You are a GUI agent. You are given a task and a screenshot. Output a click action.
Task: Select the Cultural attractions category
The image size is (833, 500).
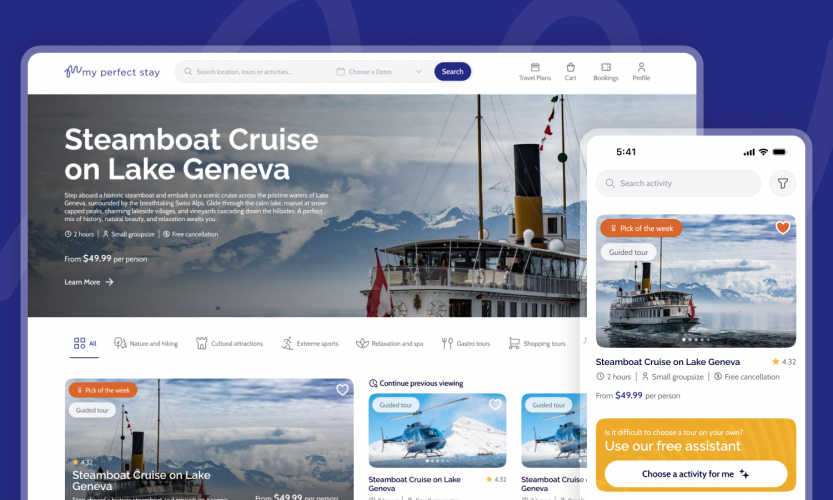(230, 343)
